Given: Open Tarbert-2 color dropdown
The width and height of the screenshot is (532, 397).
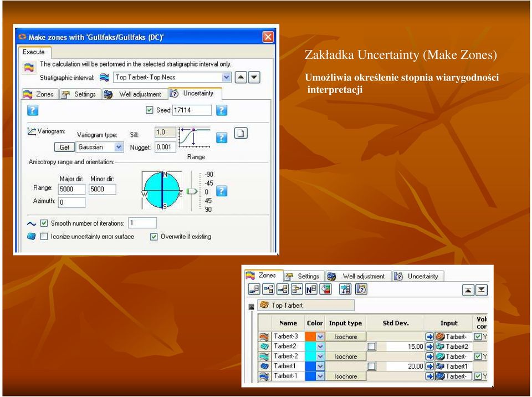Looking at the screenshot, I should coord(320,357).
